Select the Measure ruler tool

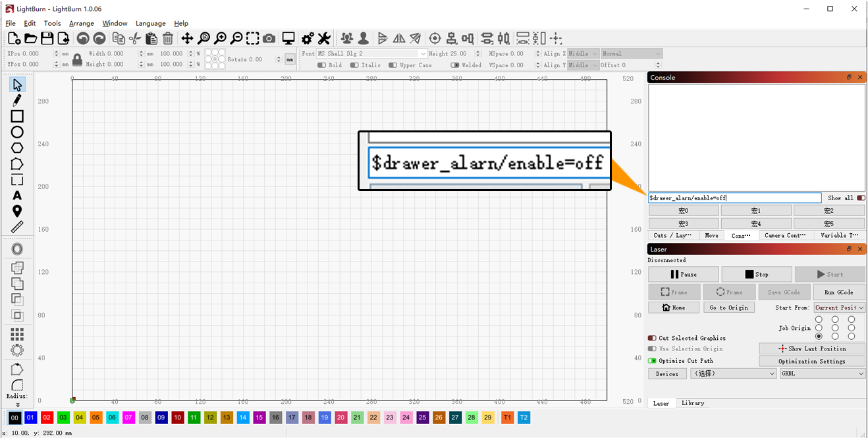17,227
